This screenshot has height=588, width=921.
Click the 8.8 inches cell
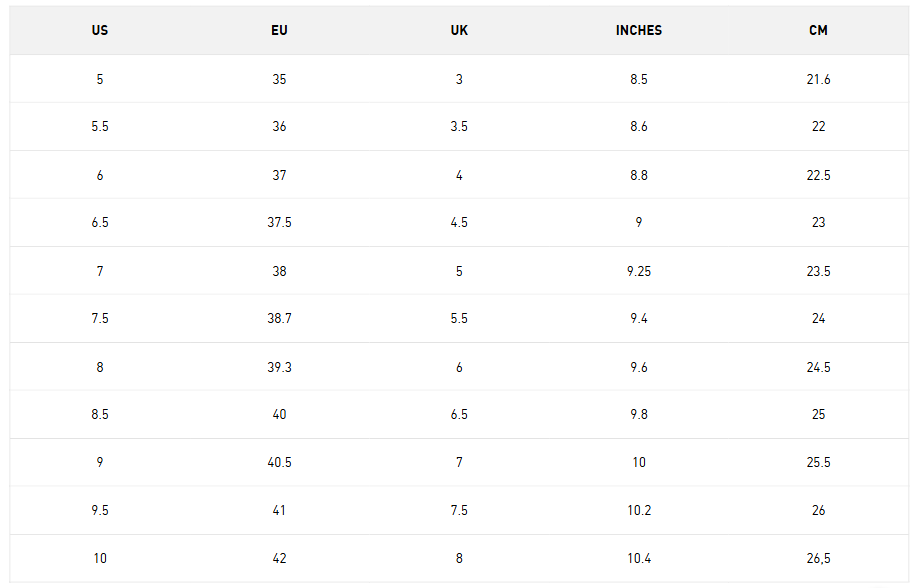[x=639, y=175]
